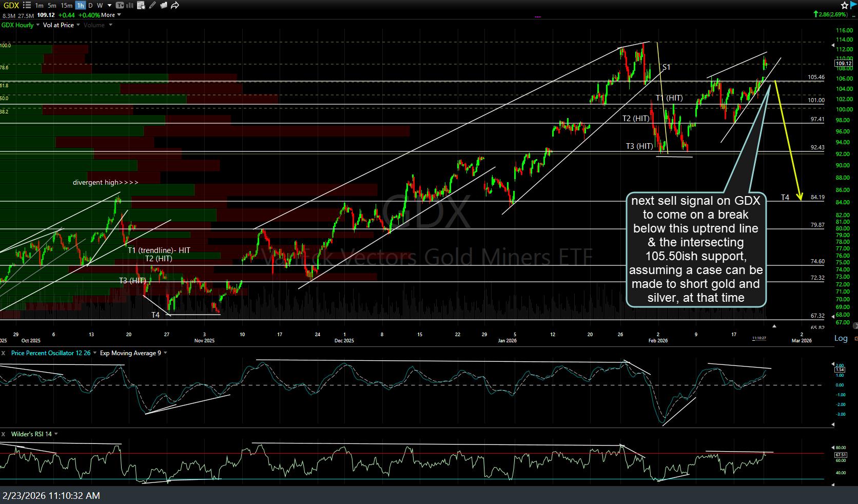
Task: Click the left arrow marker near 68.00
Action: click(x=833, y=317)
